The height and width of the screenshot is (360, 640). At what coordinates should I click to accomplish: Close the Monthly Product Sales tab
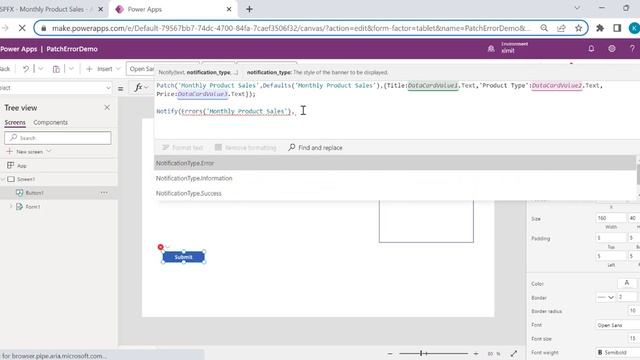click(101, 9)
